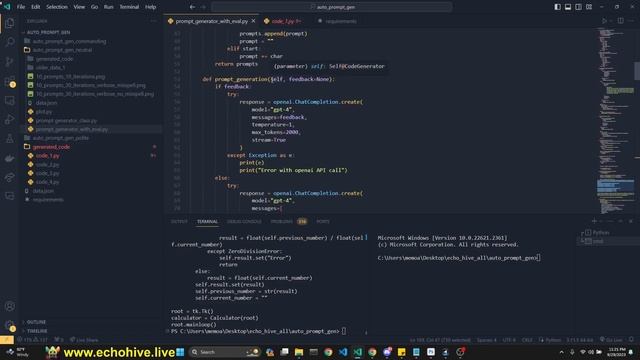This screenshot has width=640, height=360.
Task: Close the prompt_generator_with_eval.py tab
Action: 253,21
